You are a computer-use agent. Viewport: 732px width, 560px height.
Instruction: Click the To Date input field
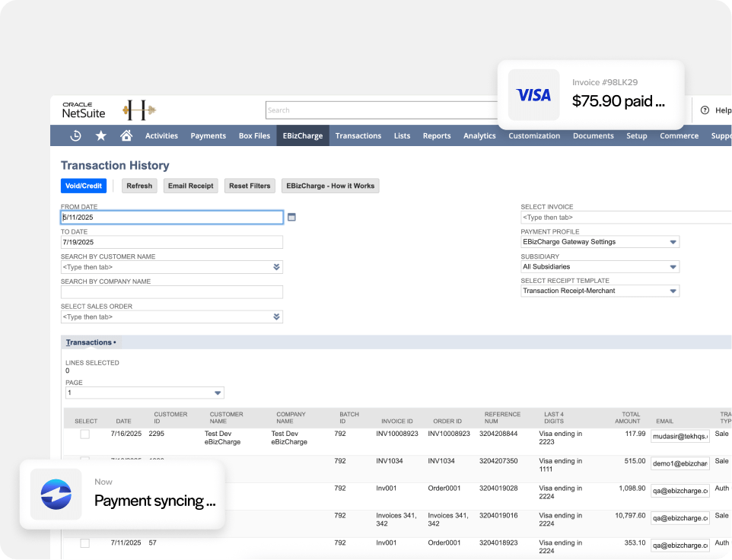click(x=172, y=242)
